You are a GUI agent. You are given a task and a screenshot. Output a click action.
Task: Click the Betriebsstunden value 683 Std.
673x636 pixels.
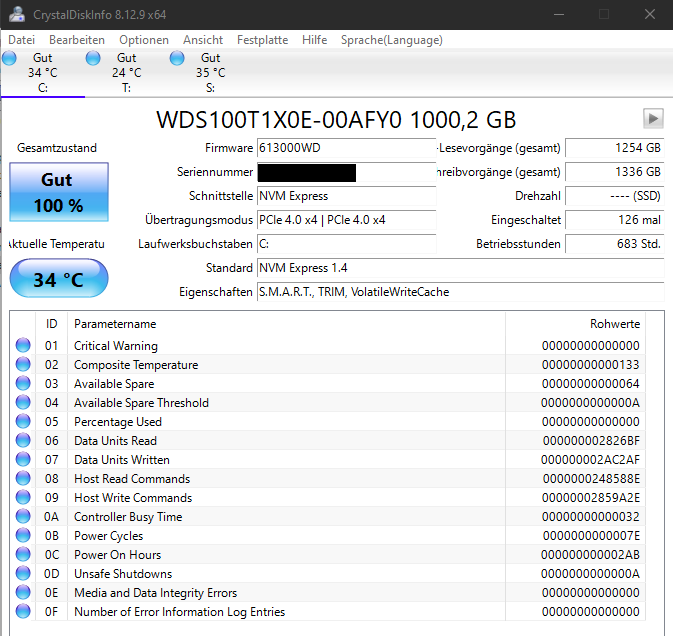(x=615, y=244)
